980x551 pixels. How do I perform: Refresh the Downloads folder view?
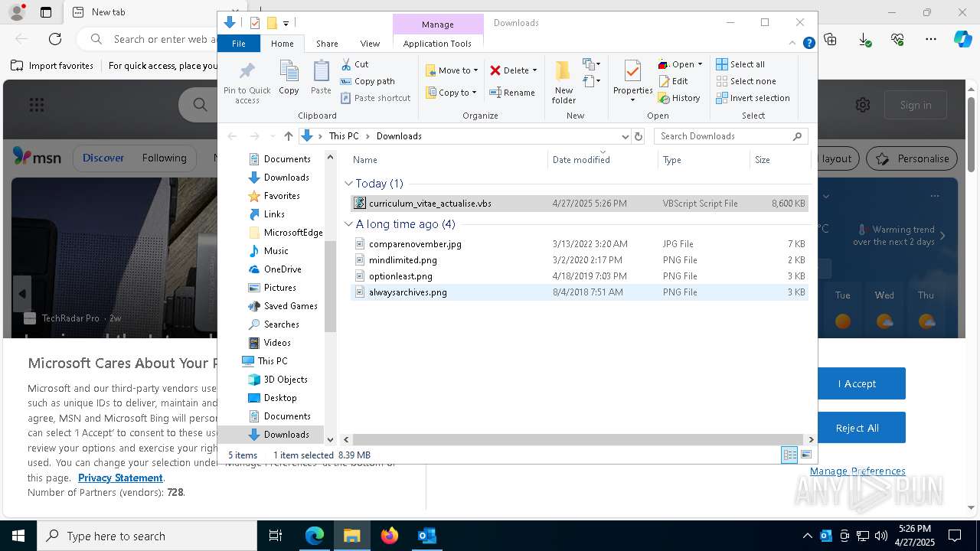point(639,136)
